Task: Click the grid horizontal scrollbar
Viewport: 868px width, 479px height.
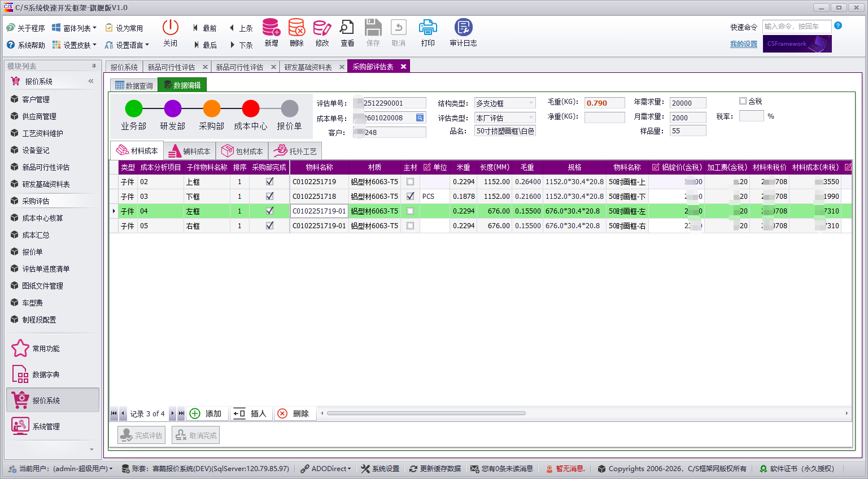Action: tap(426, 413)
